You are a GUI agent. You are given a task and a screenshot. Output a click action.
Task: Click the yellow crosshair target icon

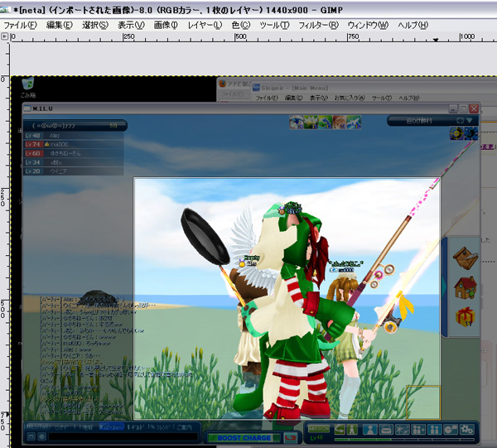tap(456, 133)
